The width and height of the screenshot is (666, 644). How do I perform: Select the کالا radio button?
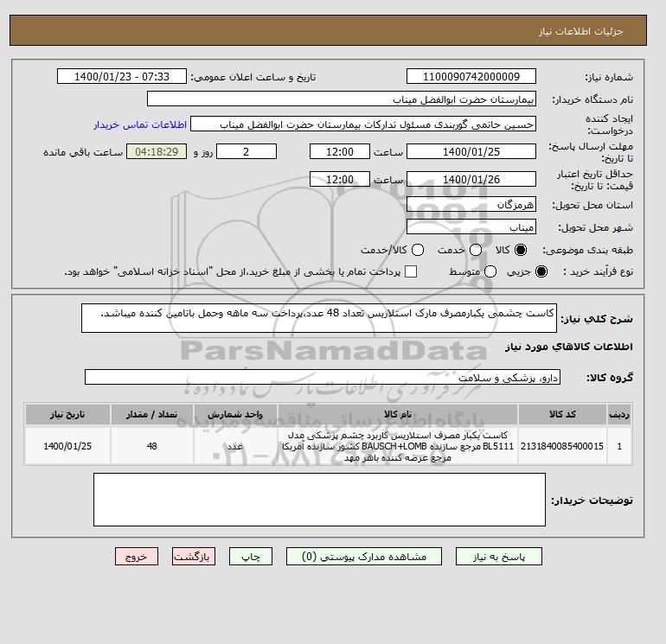click(521, 250)
